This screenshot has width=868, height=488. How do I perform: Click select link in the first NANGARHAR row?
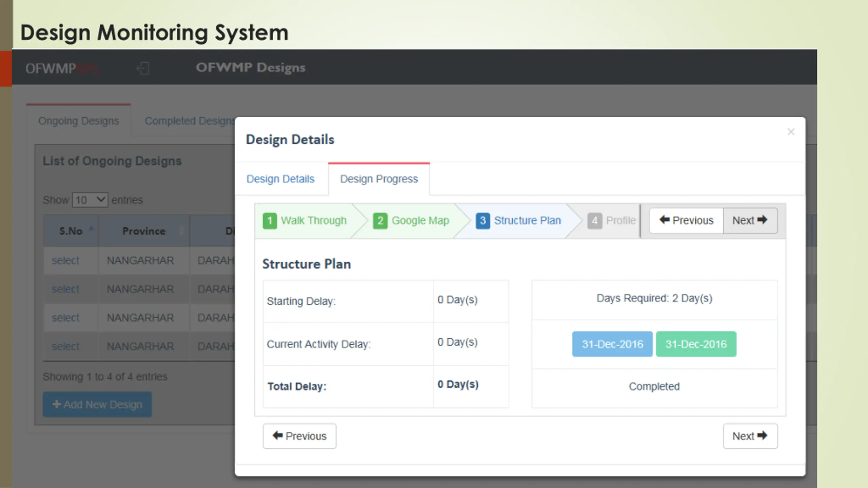coord(65,260)
